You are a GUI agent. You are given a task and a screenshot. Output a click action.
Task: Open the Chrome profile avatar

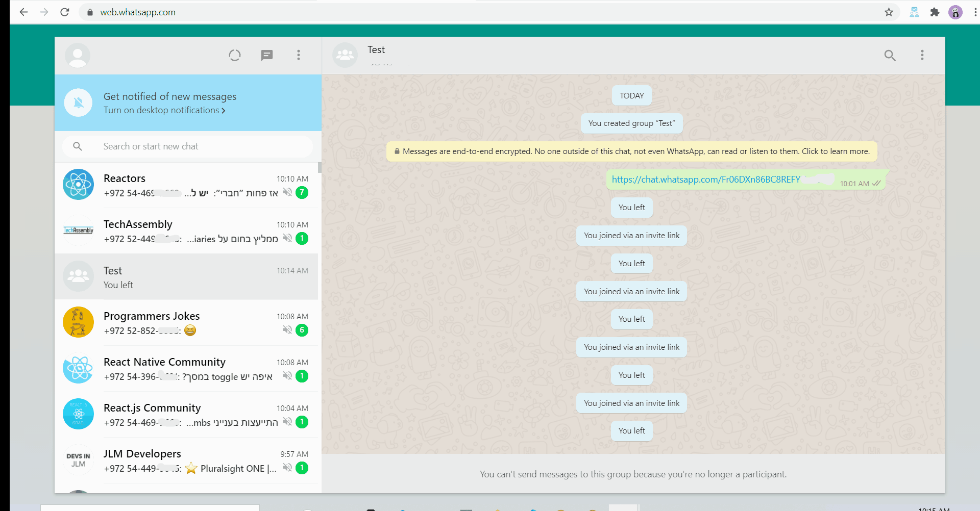tap(955, 12)
